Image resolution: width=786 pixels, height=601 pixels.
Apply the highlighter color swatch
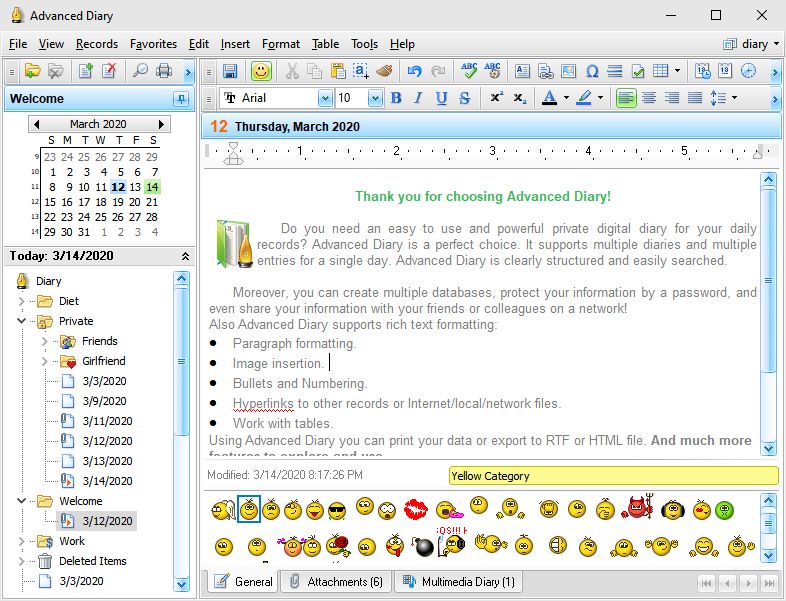point(583,98)
